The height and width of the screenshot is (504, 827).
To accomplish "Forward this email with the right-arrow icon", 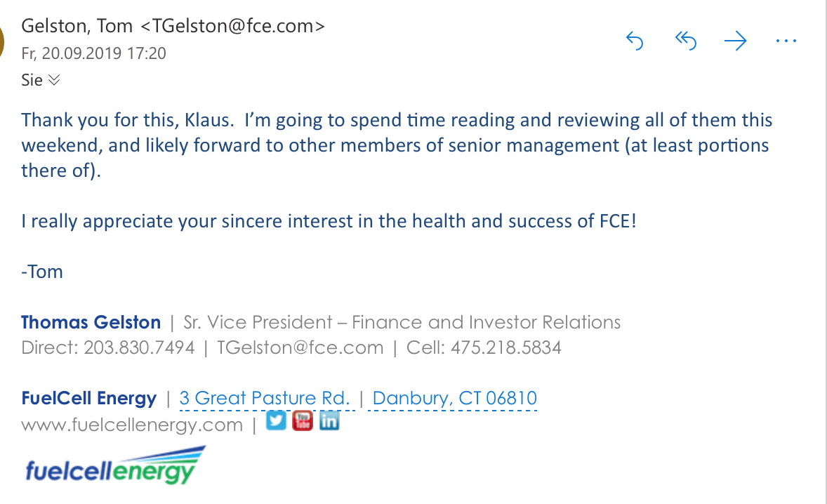I will pos(735,42).
